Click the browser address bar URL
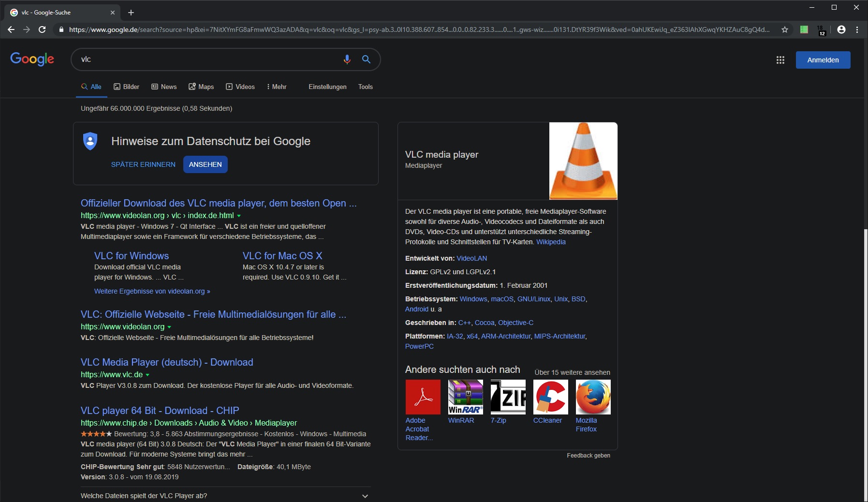Image resolution: width=868 pixels, height=502 pixels. pyautogui.click(x=419, y=30)
